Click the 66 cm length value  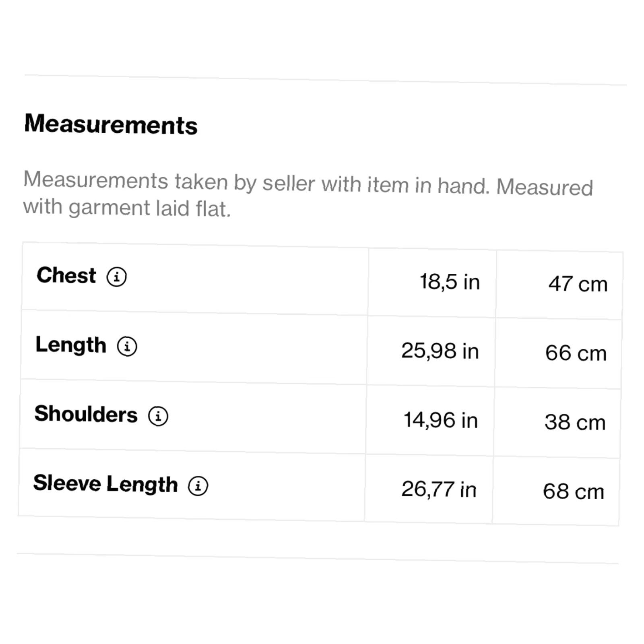point(576,353)
